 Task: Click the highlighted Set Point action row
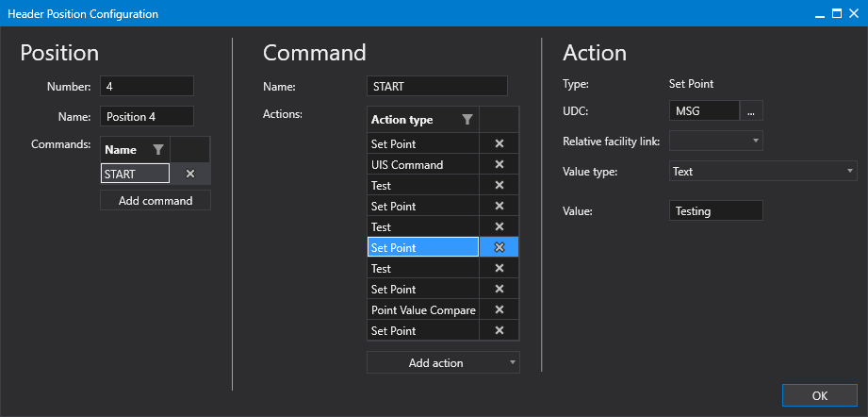[423, 247]
